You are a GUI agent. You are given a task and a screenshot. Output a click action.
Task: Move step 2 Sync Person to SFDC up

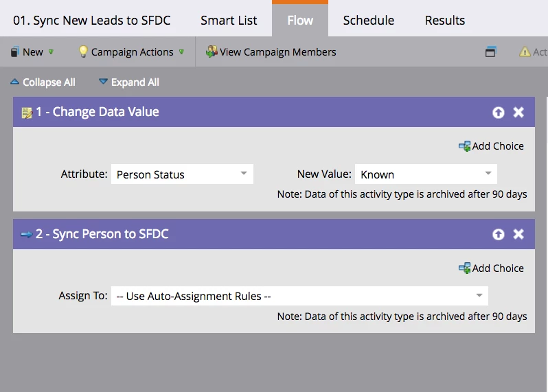pos(499,235)
